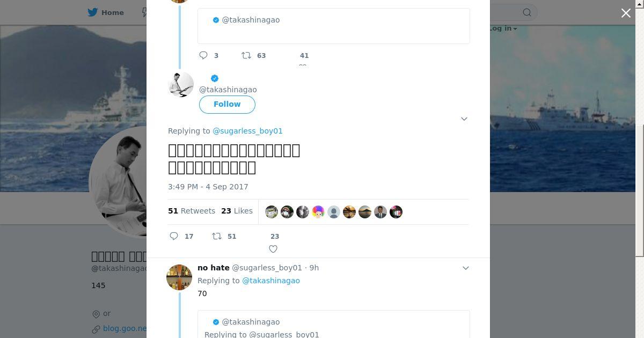
Task: Close the tweet overlay with X
Action: click(x=626, y=13)
